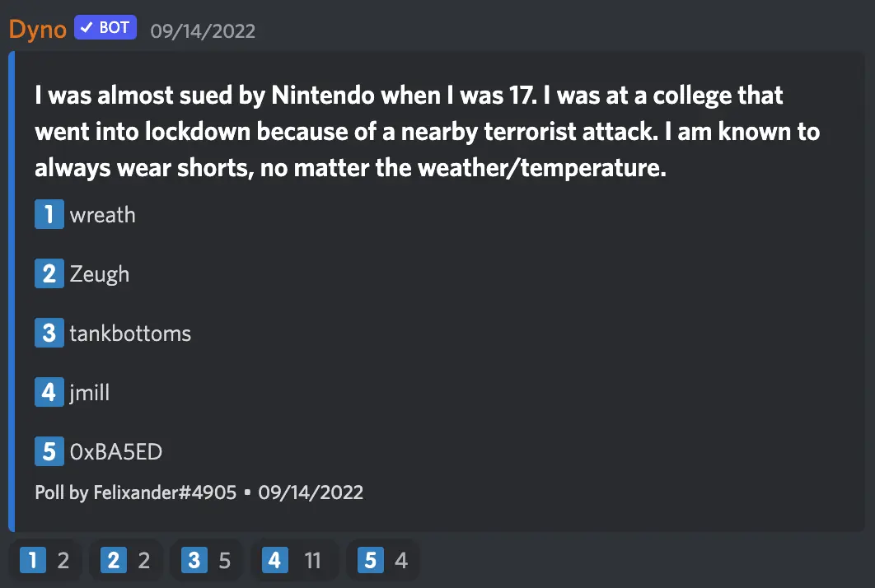Vote with reaction 1 showing 2 votes
Viewport: 875px width, 588px height.
point(44,562)
